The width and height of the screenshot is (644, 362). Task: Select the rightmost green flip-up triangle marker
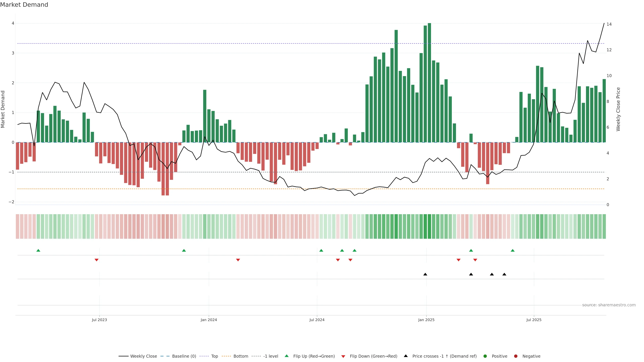(513, 251)
